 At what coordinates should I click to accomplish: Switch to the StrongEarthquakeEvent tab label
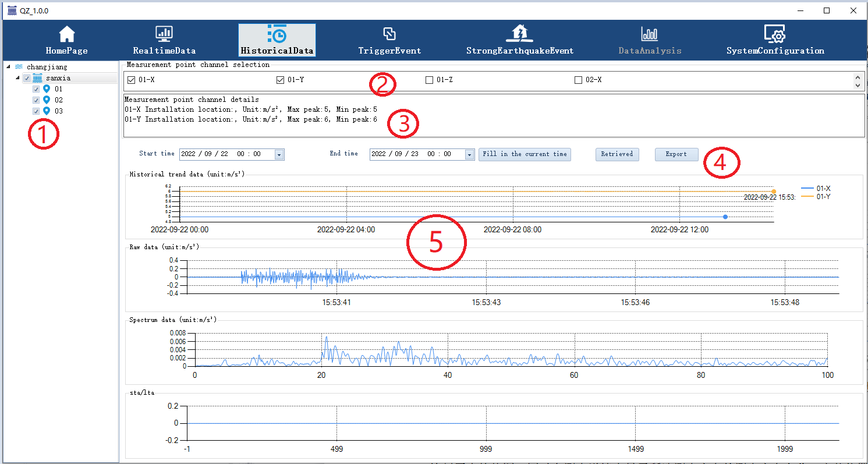coord(520,51)
